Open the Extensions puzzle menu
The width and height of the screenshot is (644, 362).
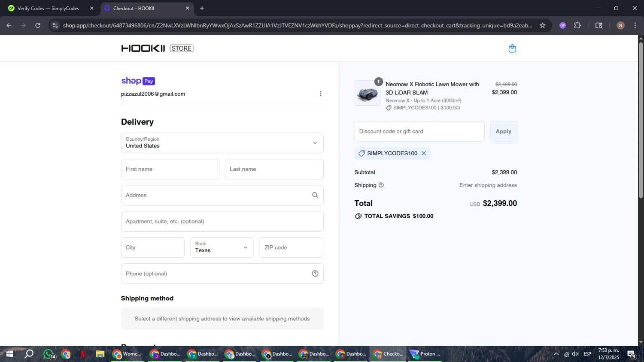[577, 25]
